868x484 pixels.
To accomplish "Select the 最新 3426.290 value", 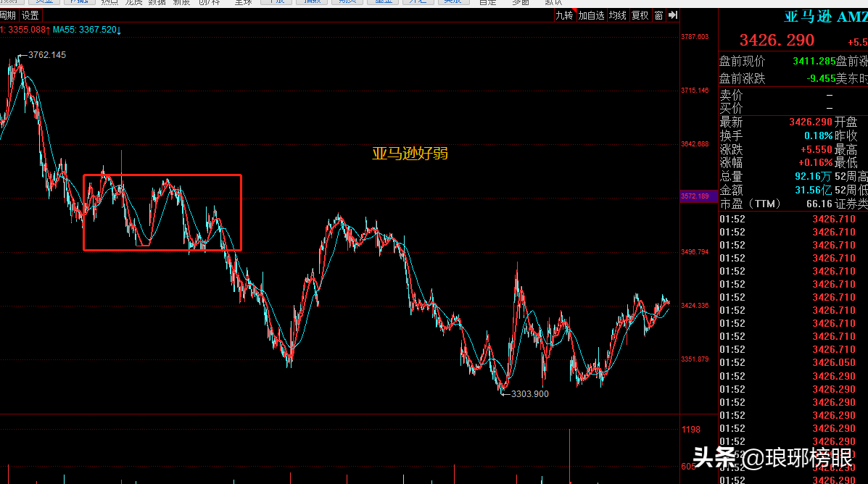I will tap(811, 122).
